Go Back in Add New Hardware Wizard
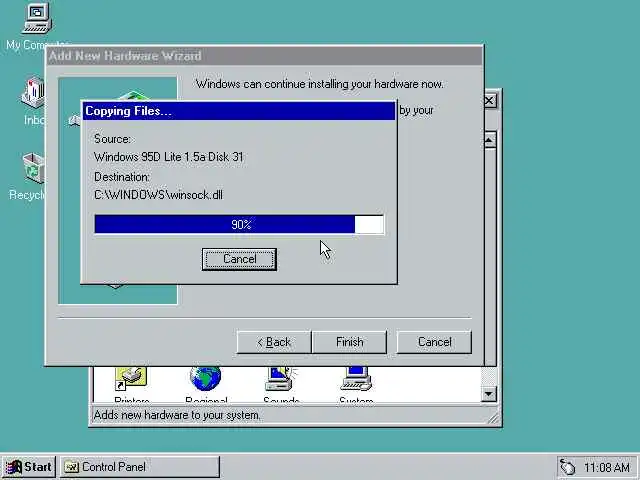Viewport: 640px width, 480px height. (x=274, y=342)
